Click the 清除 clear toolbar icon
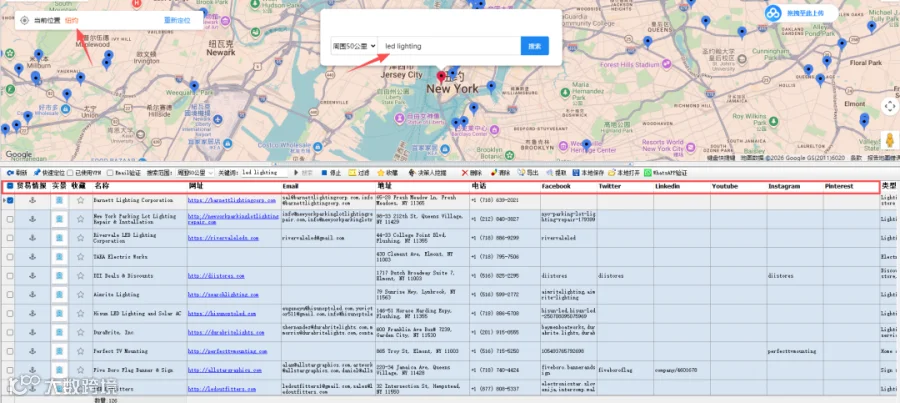 click(x=493, y=172)
